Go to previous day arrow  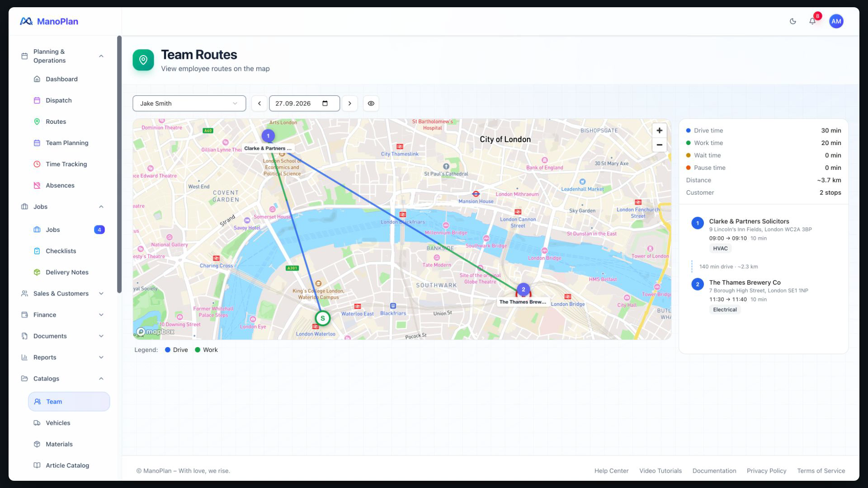click(x=259, y=103)
